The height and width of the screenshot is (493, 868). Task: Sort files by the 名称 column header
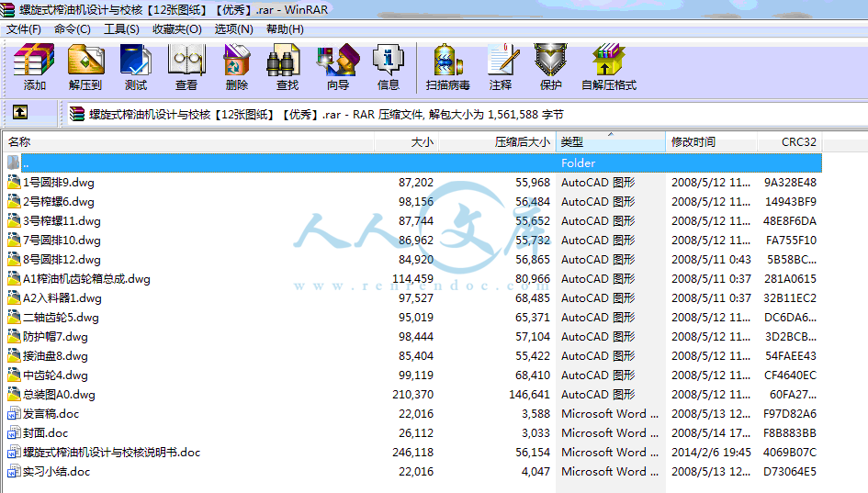point(189,142)
